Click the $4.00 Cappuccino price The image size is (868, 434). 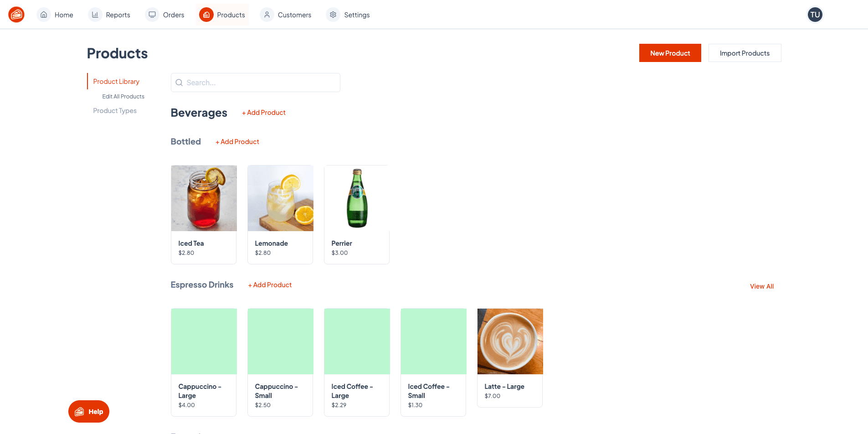tap(186, 405)
